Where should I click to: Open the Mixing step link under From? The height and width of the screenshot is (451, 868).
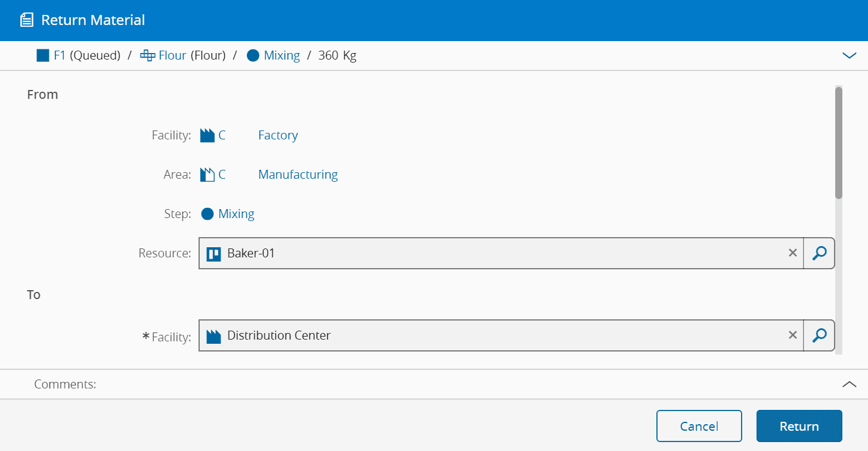pyautogui.click(x=236, y=214)
